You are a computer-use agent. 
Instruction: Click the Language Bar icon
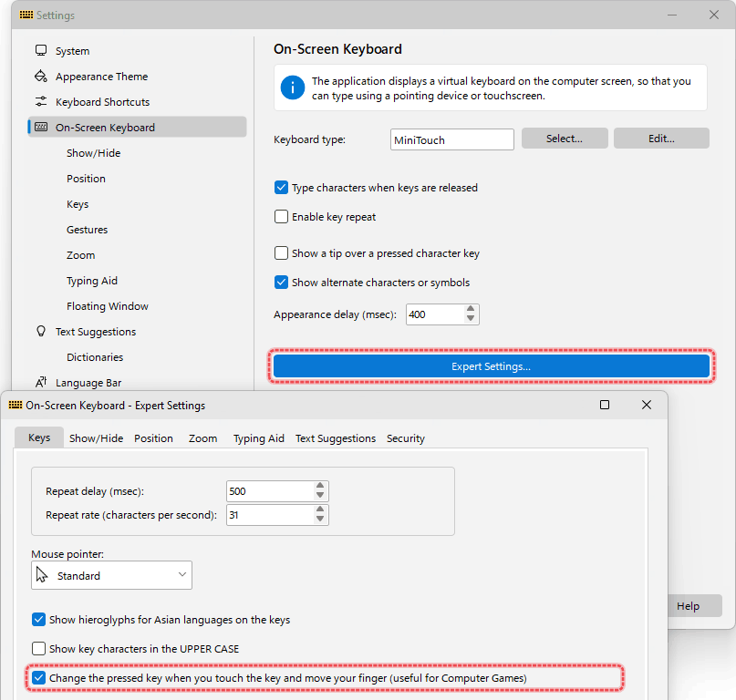pyautogui.click(x=41, y=383)
